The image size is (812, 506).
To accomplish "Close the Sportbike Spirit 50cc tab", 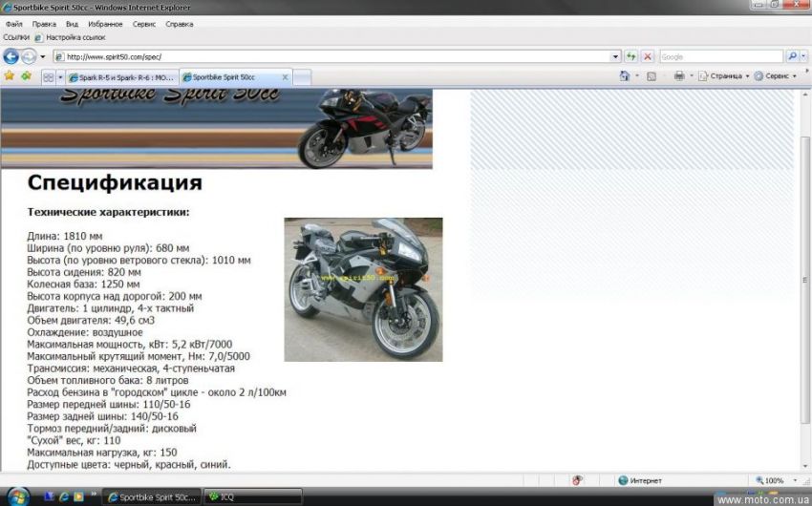I will pyautogui.click(x=285, y=77).
